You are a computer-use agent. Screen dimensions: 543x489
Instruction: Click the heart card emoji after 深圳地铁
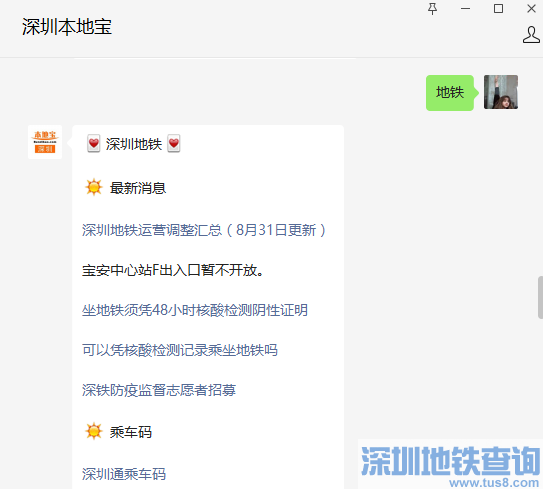pyautogui.click(x=174, y=144)
